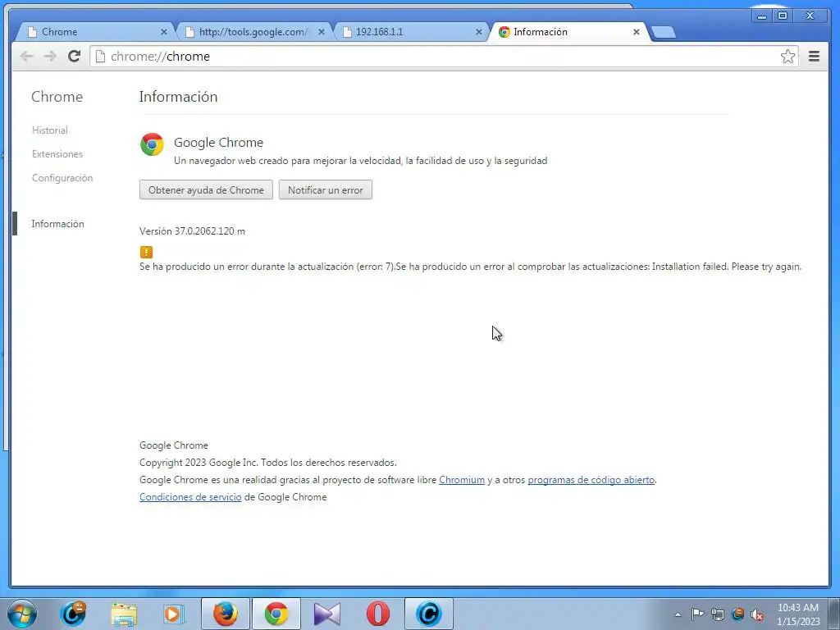Image resolution: width=840 pixels, height=630 pixels.
Task: Click the blue-and-orange globe tray icon
Action: [737, 614]
